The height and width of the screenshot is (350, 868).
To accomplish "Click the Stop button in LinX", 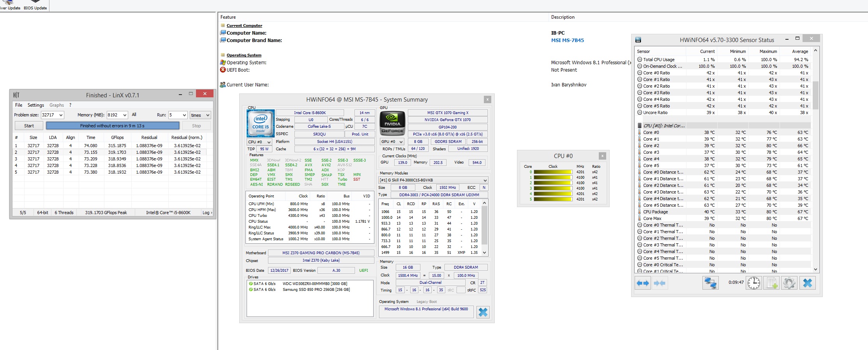I will (x=196, y=126).
